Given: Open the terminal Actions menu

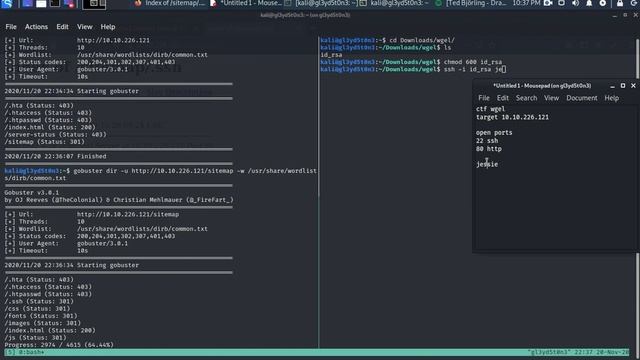Looking at the screenshot, I should [36, 27].
